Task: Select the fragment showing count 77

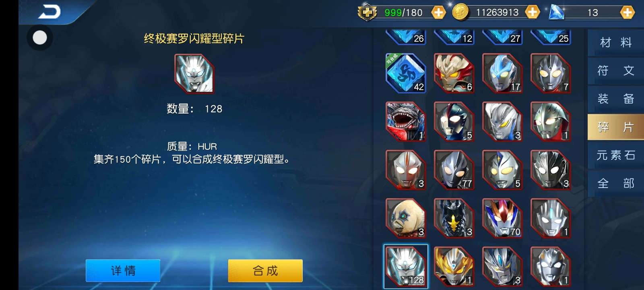Action: [x=454, y=170]
